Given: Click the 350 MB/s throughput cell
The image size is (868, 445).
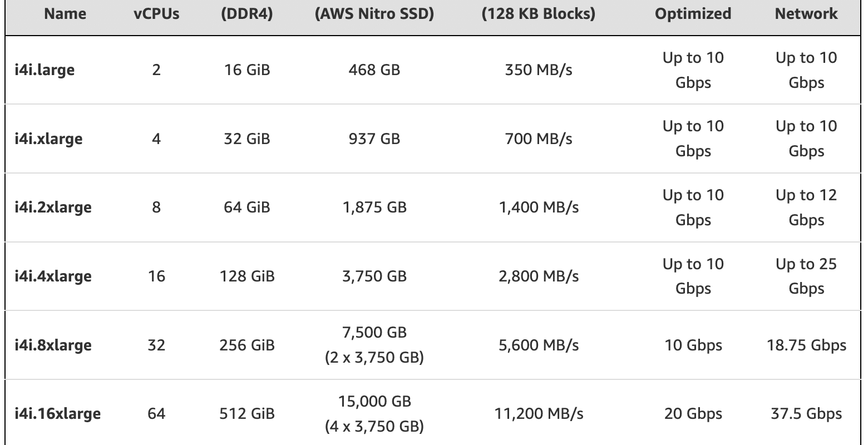Looking at the screenshot, I should pyautogui.click(x=539, y=70).
